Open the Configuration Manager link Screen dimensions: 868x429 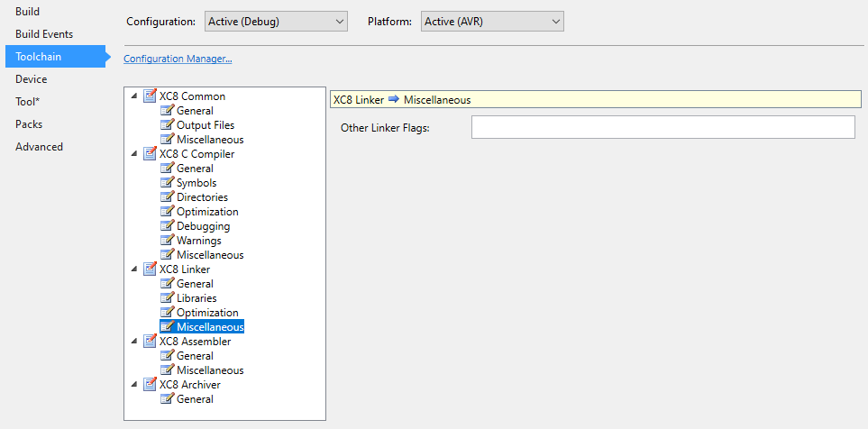[178, 59]
